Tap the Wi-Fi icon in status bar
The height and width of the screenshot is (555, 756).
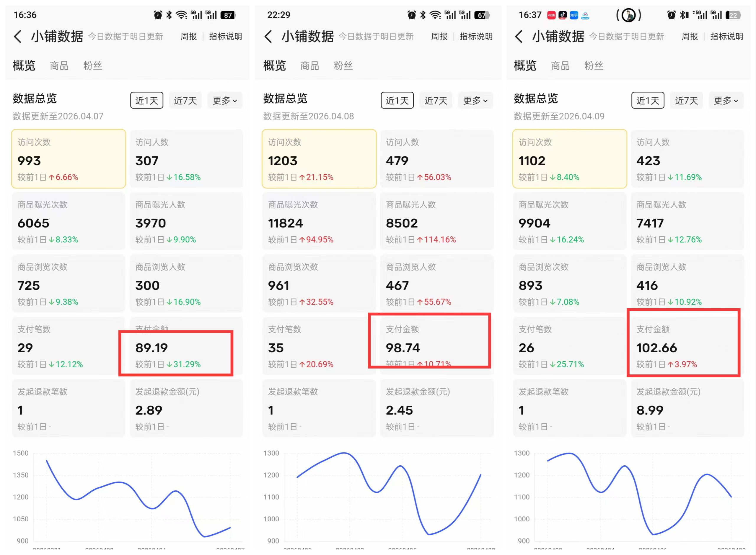click(182, 14)
